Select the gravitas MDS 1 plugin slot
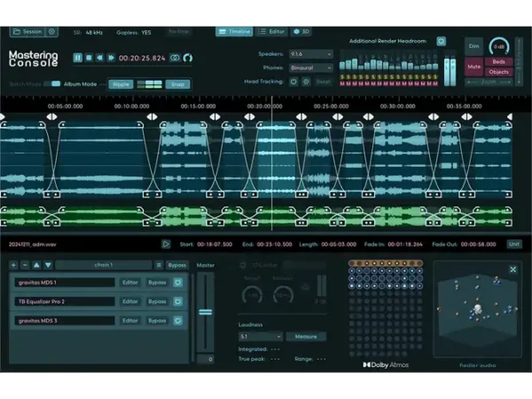The width and height of the screenshot is (532, 399). click(x=65, y=282)
